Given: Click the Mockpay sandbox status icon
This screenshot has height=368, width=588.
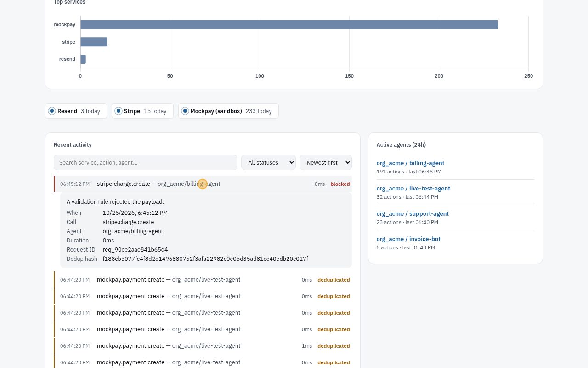Looking at the screenshot, I should [185, 111].
